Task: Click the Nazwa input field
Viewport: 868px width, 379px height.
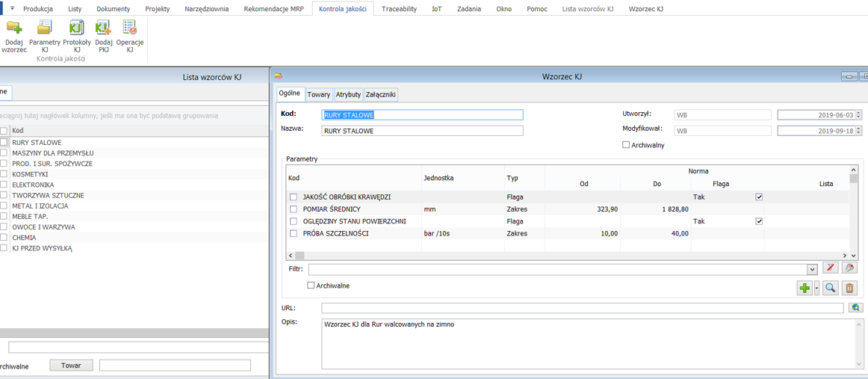Action: tap(422, 131)
